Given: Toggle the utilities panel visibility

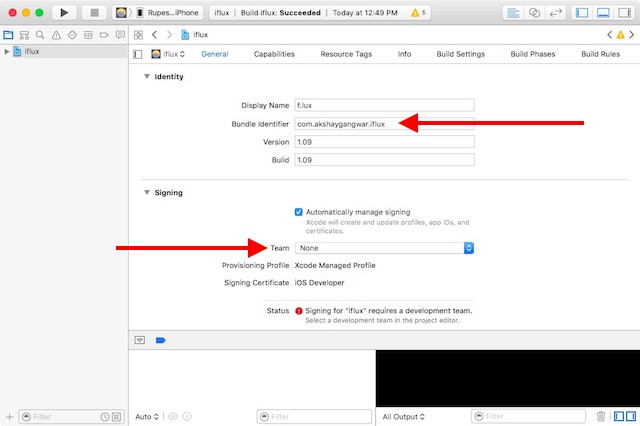Looking at the screenshot, I should click(x=624, y=13).
